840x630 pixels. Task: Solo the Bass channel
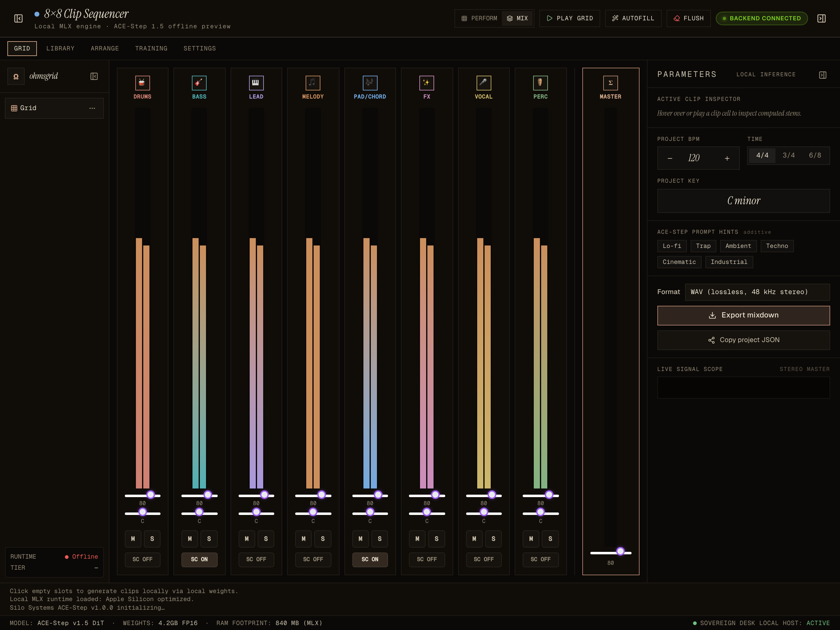(x=209, y=539)
